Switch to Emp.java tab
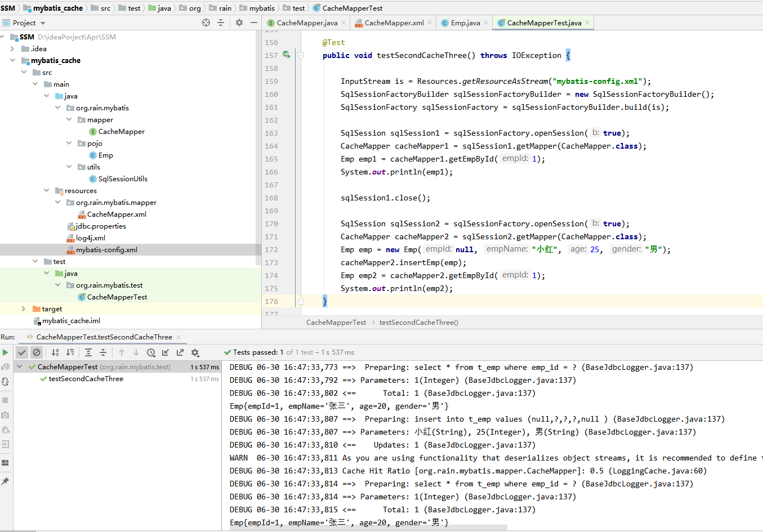763x532 pixels. pos(465,23)
